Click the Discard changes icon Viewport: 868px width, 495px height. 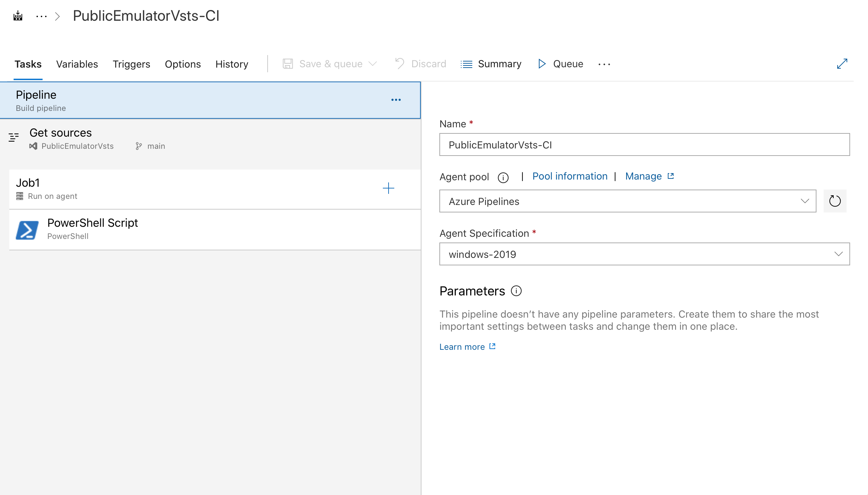click(x=400, y=64)
